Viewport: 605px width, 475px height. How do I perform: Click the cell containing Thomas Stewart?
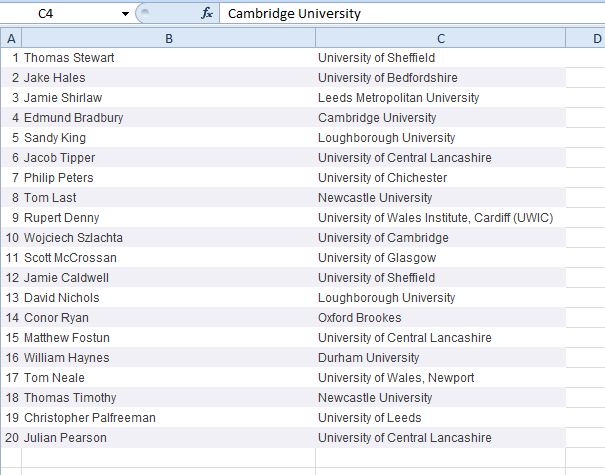169,58
